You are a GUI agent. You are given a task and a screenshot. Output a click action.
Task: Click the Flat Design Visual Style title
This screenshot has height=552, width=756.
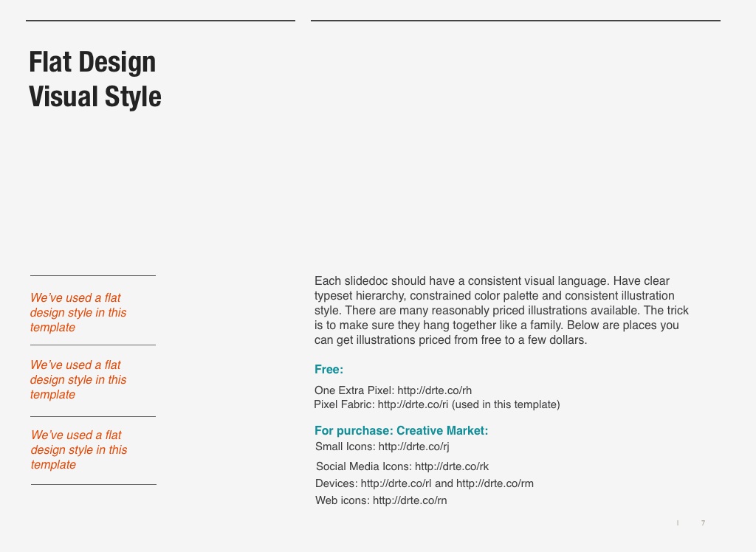point(95,79)
